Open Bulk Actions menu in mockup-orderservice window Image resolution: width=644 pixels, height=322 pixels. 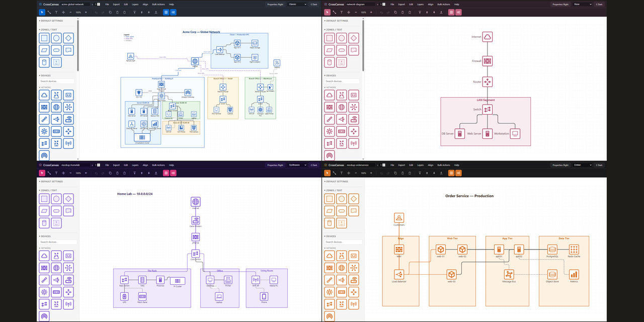point(444,165)
